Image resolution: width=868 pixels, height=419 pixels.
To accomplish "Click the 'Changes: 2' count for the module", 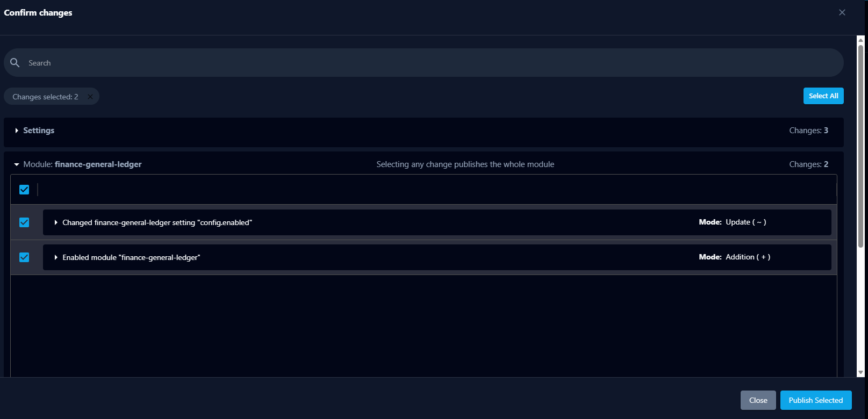I will click(x=808, y=164).
